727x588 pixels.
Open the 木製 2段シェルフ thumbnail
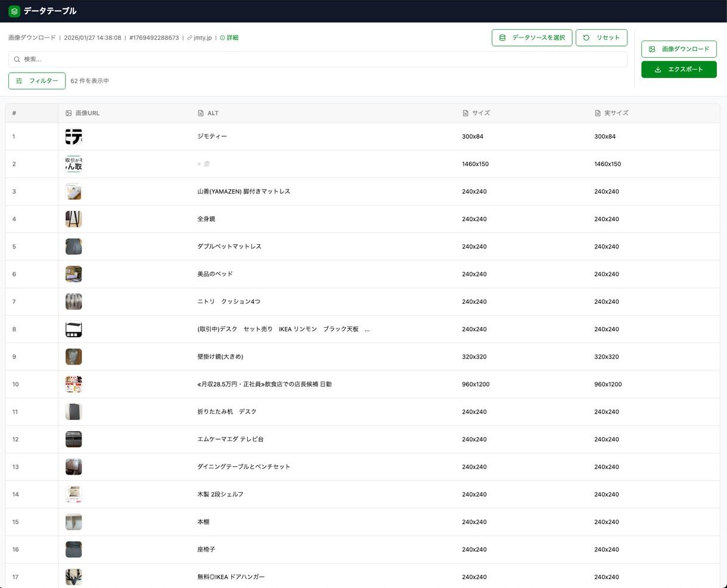coord(74,494)
